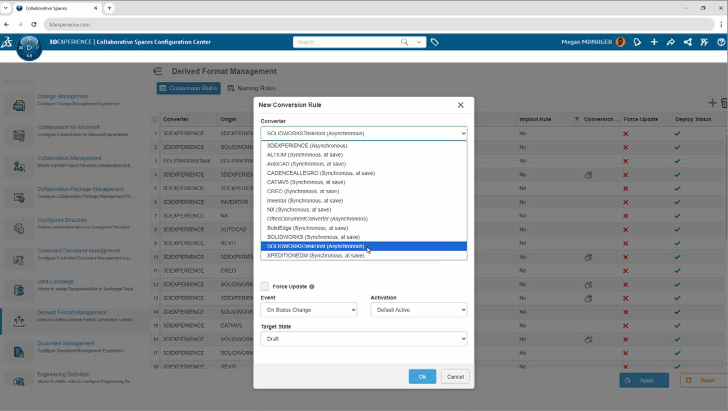Choose Inventor (Synchronous, at save) option
The width and height of the screenshot is (728, 411).
(x=364, y=201)
